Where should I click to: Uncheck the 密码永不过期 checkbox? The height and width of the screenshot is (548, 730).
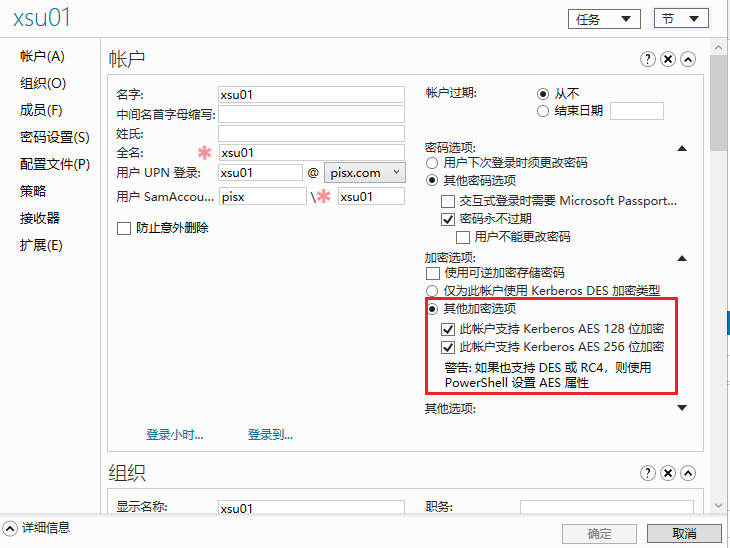tap(448, 219)
